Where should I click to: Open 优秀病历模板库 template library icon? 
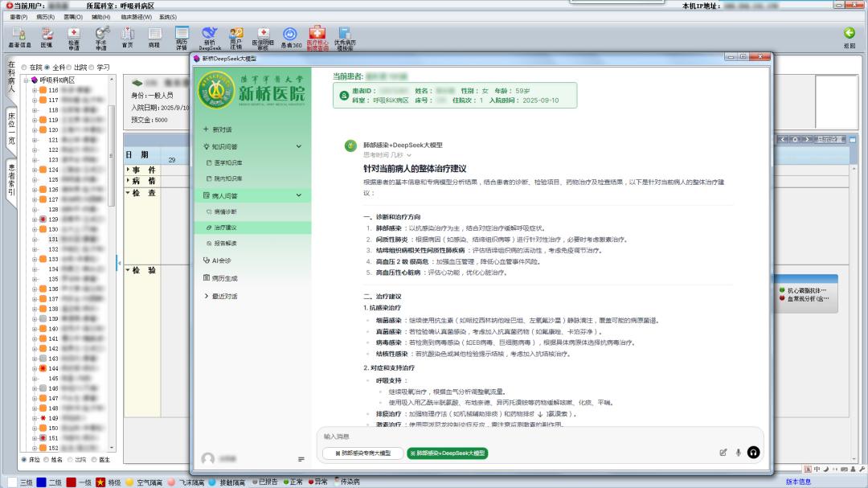point(344,39)
